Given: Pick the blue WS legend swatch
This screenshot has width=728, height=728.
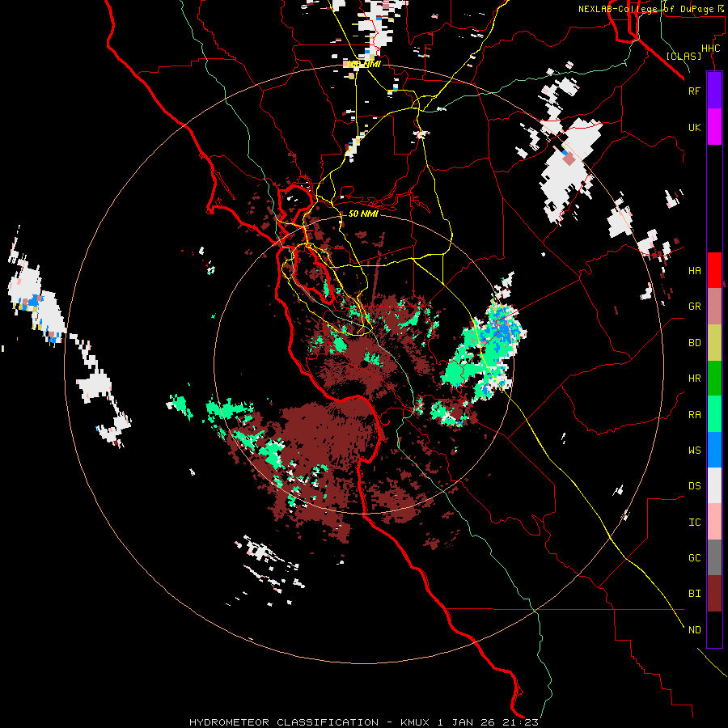Looking at the screenshot, I should click(x=714, y=450).
